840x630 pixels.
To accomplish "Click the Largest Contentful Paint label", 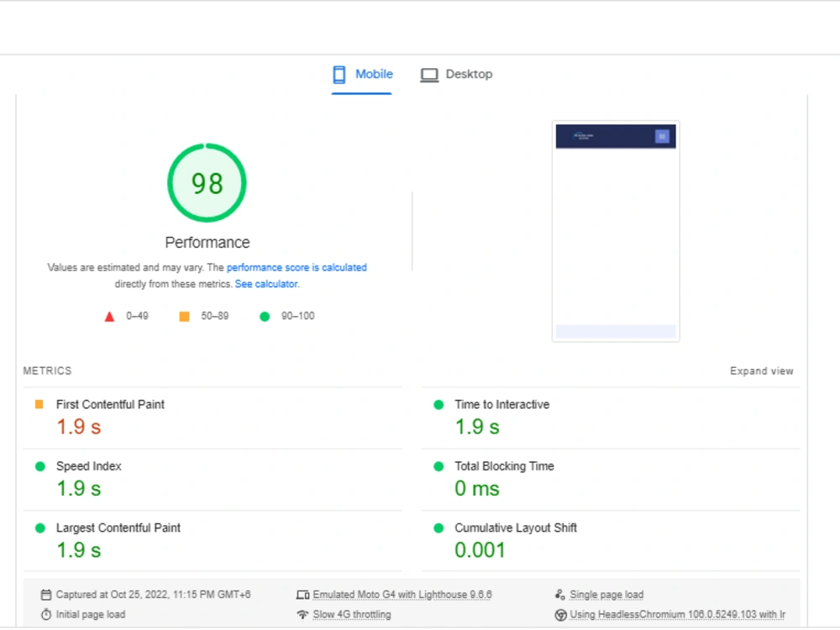I will [x=118, y=528].
